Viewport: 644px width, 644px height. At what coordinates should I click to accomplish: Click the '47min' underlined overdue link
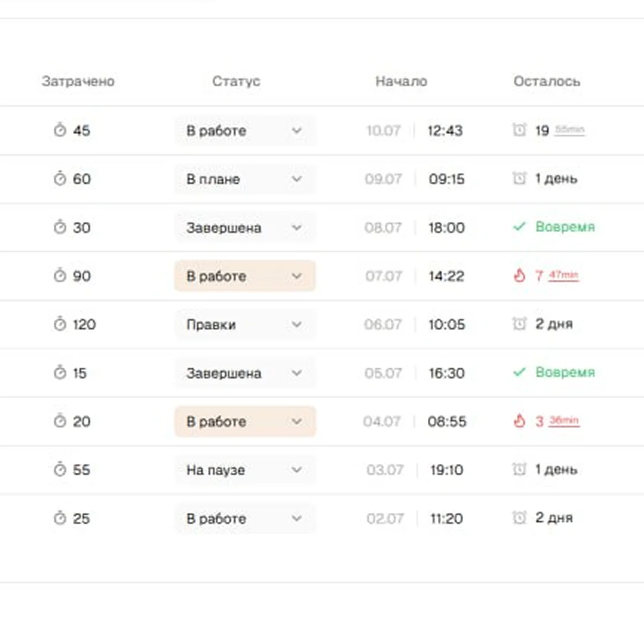tap(563, 275)
